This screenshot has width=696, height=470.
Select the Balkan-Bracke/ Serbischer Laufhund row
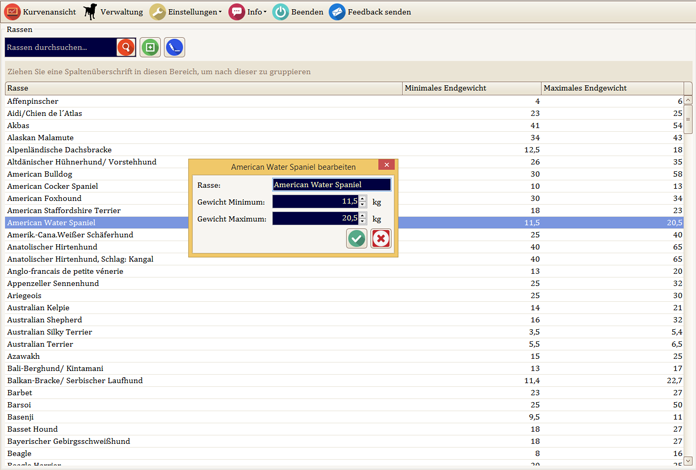click(x=344, y=380)
